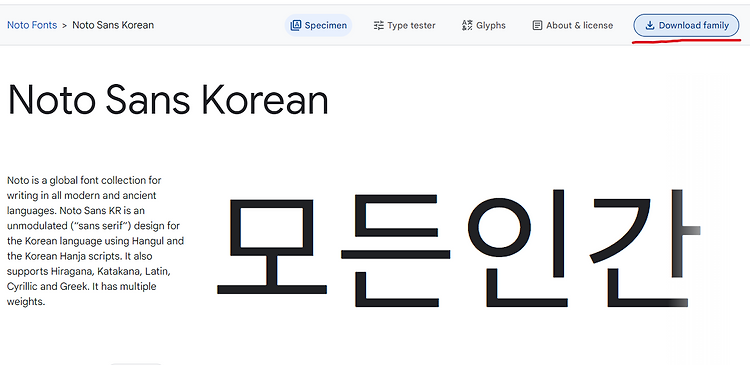Click the About & license document icon
This screenshot has height=365, width=750.
(x=537, y=25)
